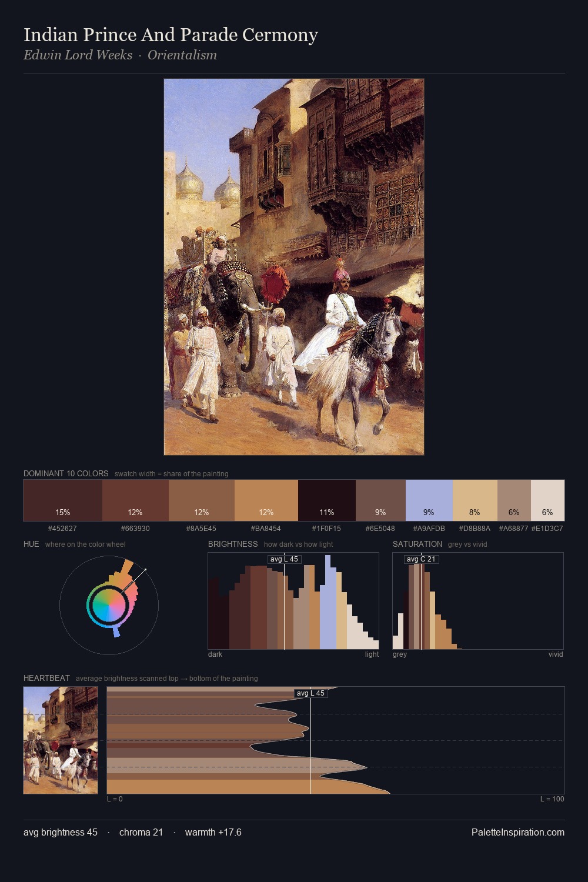Click the Orientalism style label

182,55
